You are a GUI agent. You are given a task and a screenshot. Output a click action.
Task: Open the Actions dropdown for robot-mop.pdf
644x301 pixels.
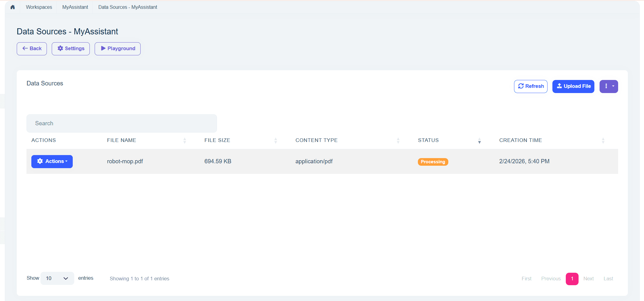tap(52, 161)
